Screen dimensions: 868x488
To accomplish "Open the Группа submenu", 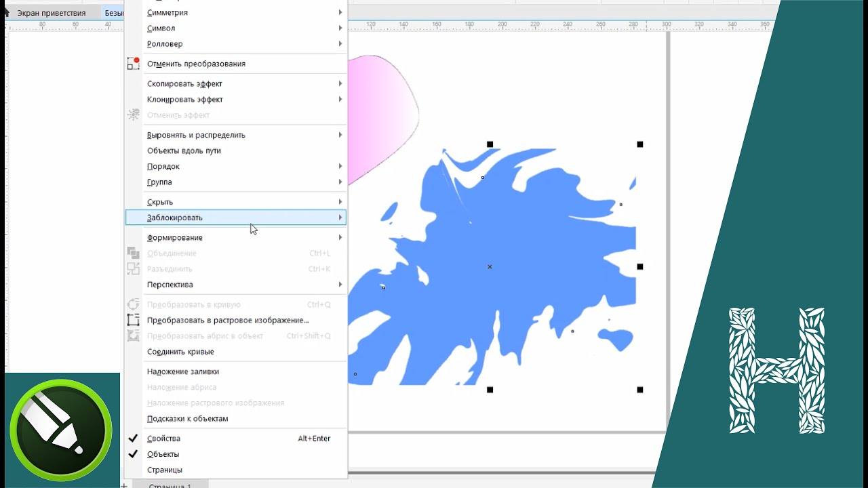I will tap(235, 182).
